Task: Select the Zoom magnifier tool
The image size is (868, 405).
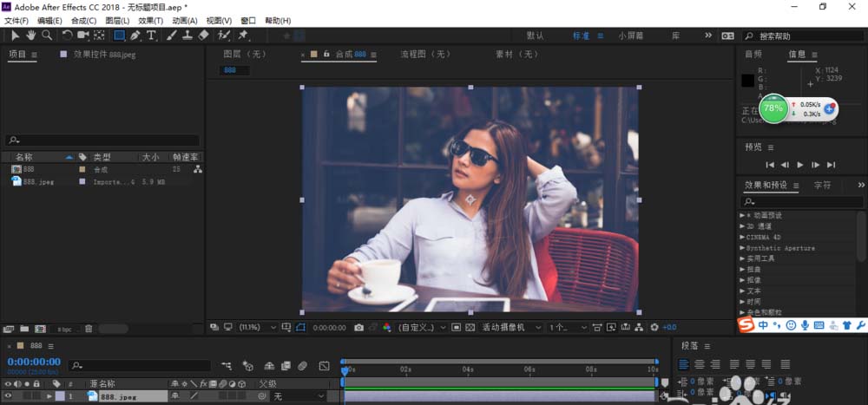Action: (x=47, y=36)
